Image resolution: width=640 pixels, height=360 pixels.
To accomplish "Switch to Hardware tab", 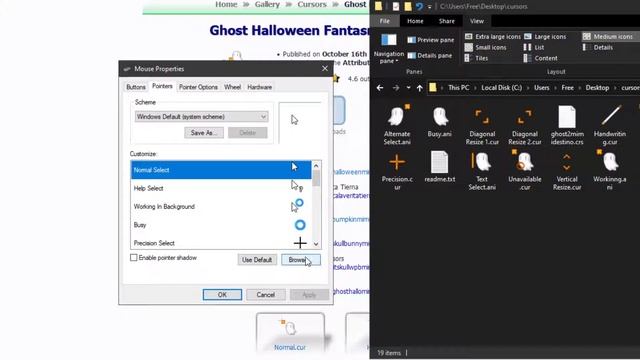I will pos(259,87).
